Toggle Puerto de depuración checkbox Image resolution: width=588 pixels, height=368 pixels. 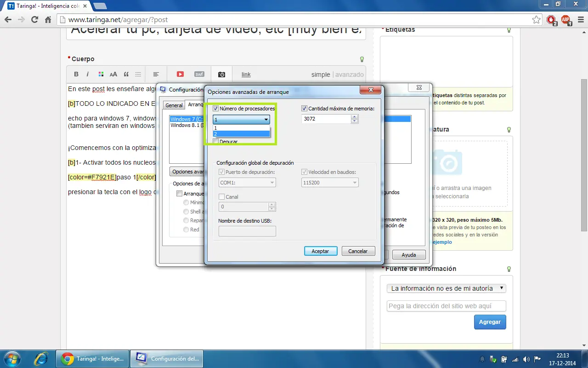[x=222, y=172]
